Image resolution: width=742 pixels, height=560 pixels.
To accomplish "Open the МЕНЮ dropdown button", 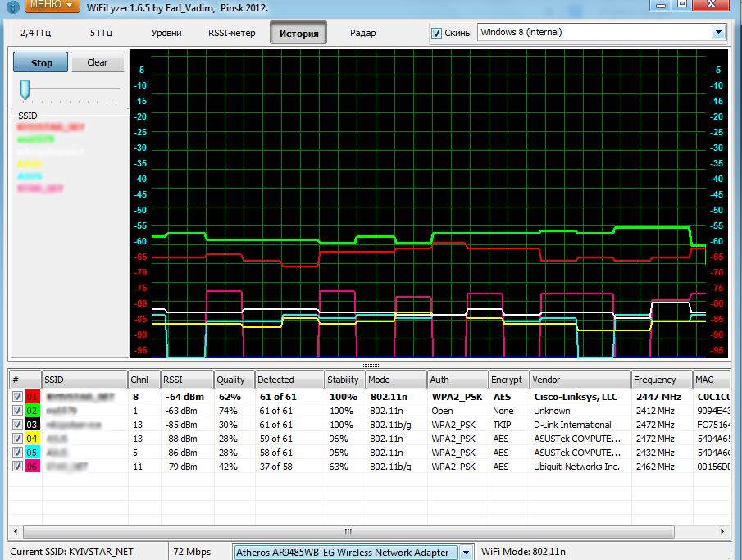I will 52,5.
